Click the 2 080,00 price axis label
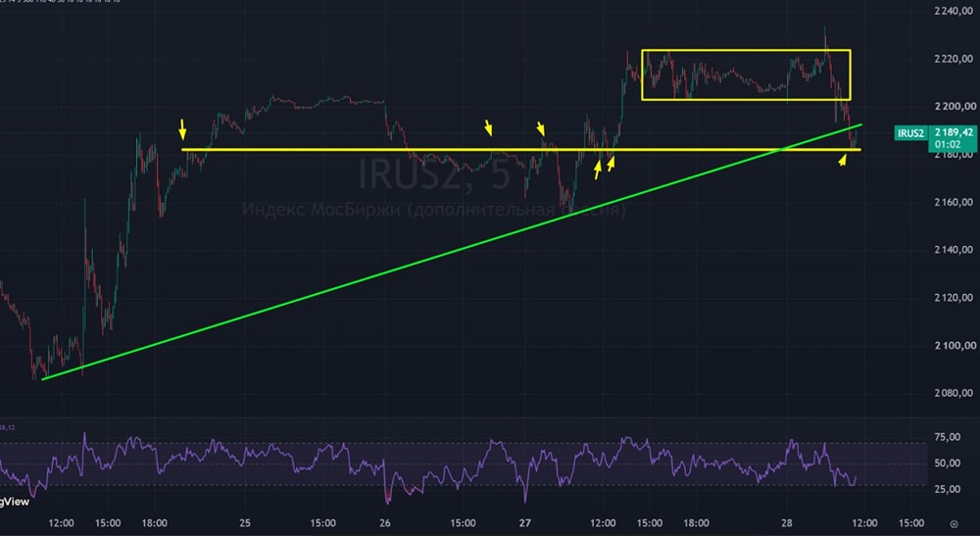 pyautogui.click(x=954, y=393)
